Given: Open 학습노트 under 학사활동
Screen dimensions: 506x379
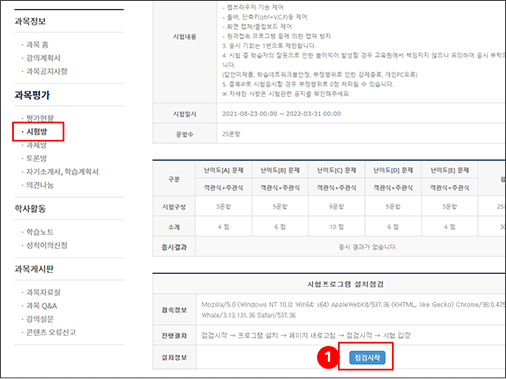Looking at the screenshot, I should click(x=40, y=232).
